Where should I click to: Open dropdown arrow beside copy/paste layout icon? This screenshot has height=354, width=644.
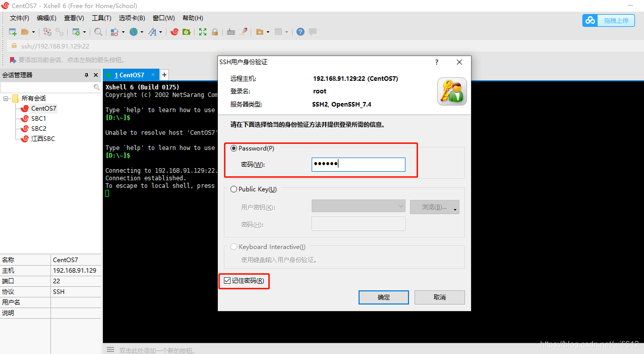123,32
